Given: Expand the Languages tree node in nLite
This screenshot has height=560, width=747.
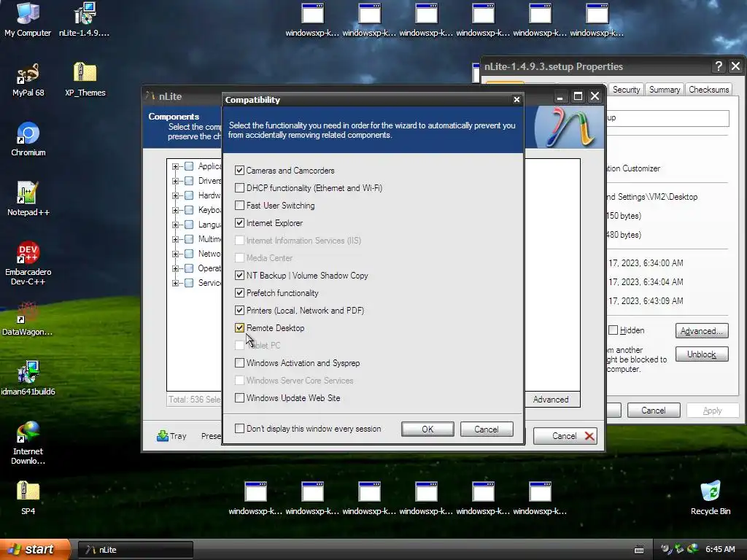Looking at the screenshot, I should pyautogui.click(x=175, y=225).
